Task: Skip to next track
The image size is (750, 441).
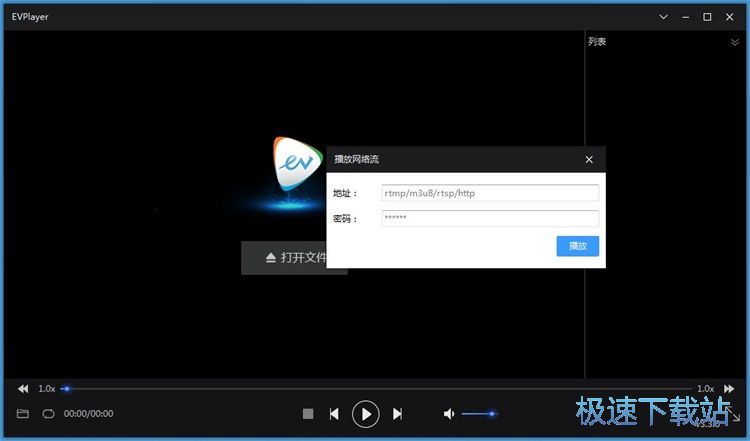Action: pos(397,414)
